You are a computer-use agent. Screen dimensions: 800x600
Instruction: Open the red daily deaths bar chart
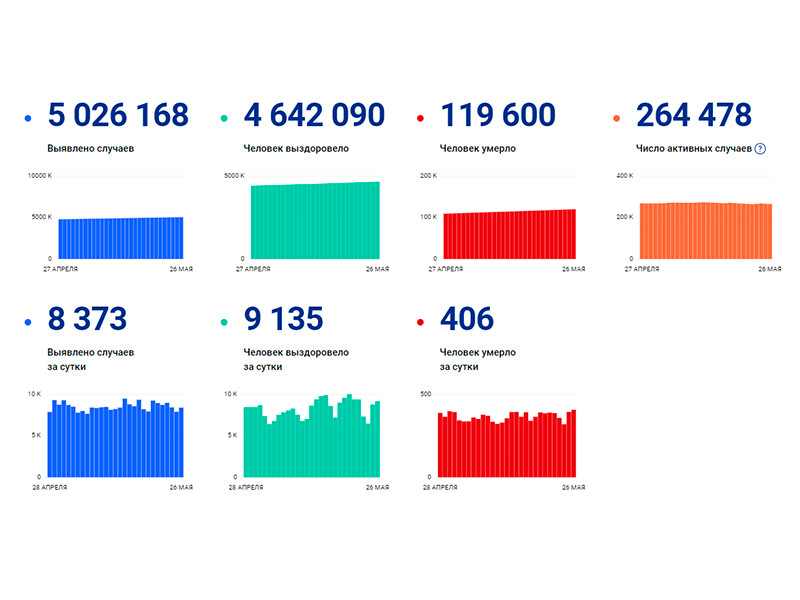click(x=509, y=443)
